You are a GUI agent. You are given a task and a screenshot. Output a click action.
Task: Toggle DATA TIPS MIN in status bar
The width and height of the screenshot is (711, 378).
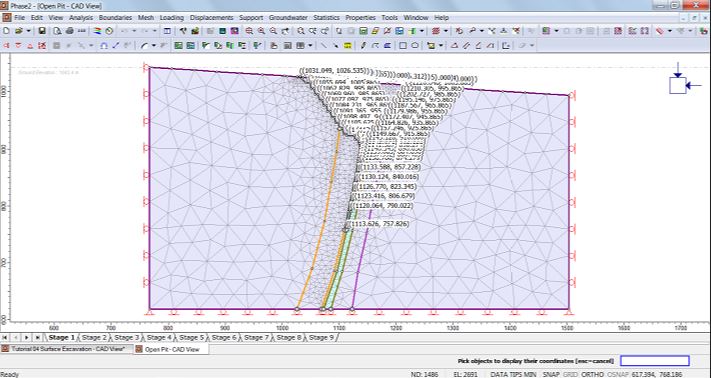coord(513,374)
